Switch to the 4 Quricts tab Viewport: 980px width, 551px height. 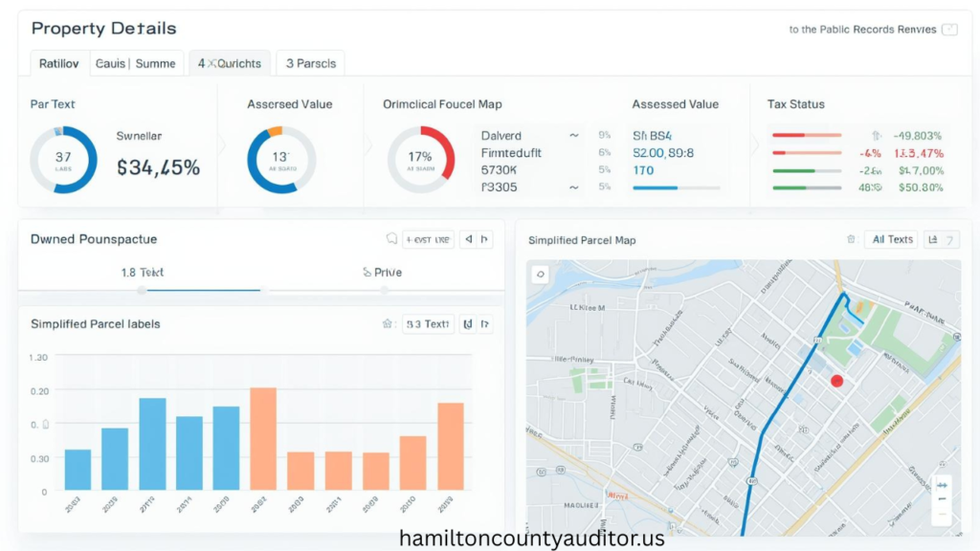[x=230, y=62]
